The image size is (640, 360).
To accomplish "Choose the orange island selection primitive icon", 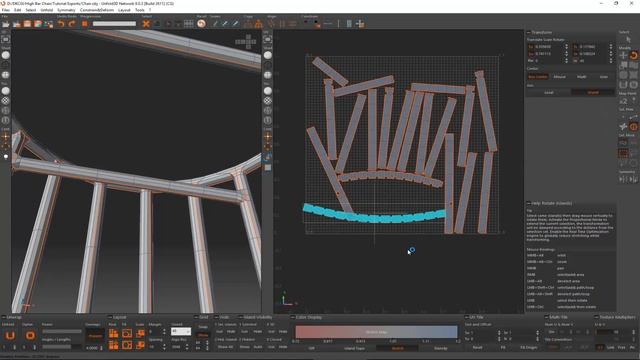I will 633,127.
